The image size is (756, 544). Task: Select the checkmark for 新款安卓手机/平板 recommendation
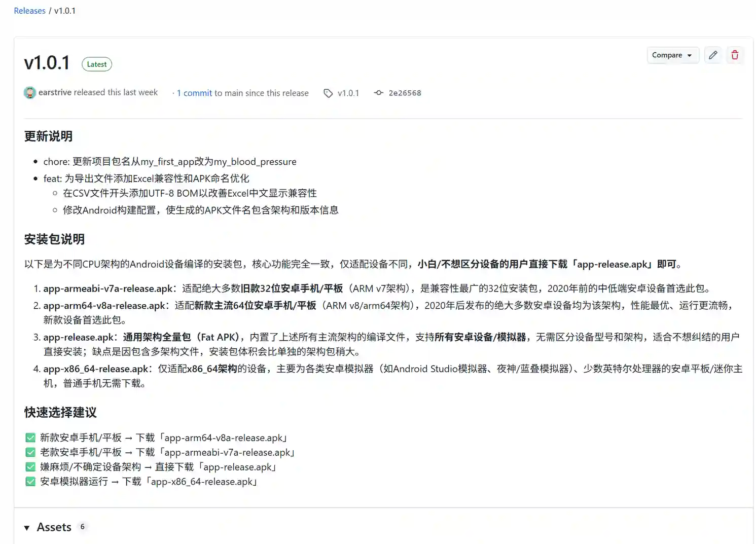tap(30, 437)
